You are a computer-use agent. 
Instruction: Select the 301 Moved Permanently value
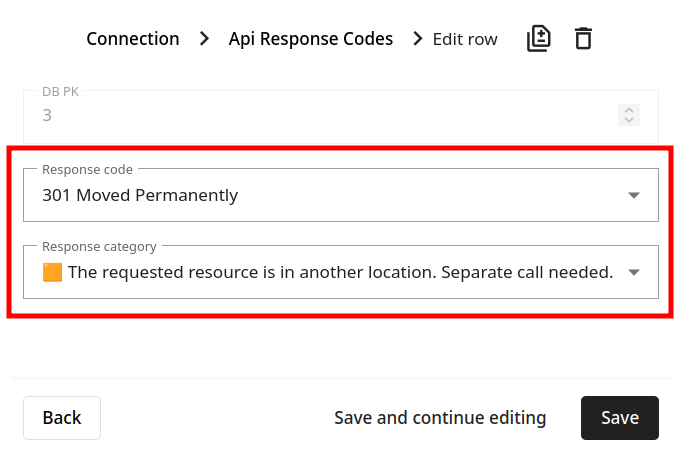coord(140,195)
